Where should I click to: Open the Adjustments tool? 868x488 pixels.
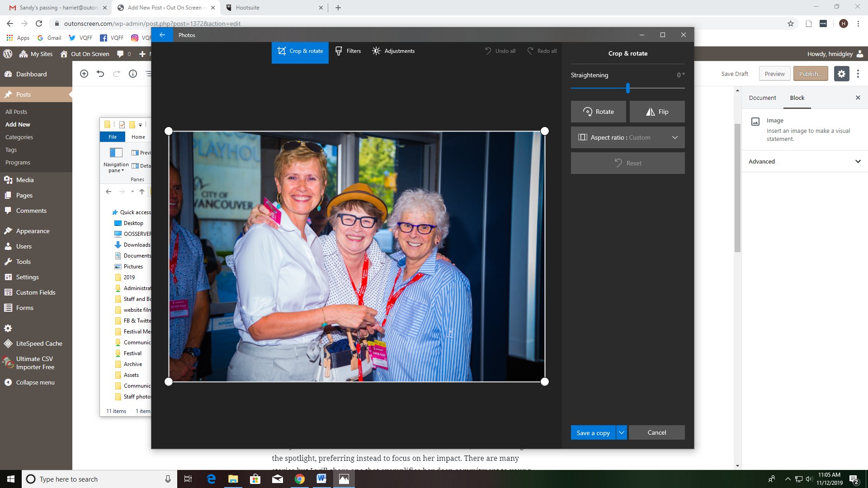[393, 51]
